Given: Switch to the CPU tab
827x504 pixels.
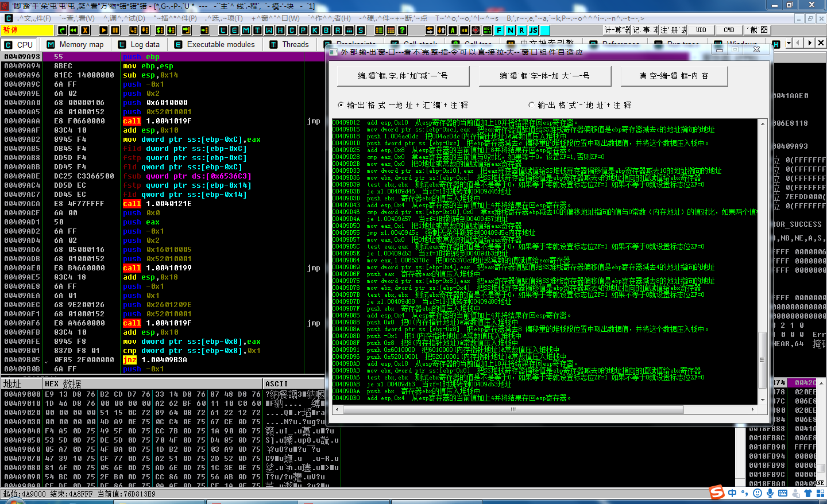Looking at the screenshot, I should pyautogui.click(x=18, y=44).
